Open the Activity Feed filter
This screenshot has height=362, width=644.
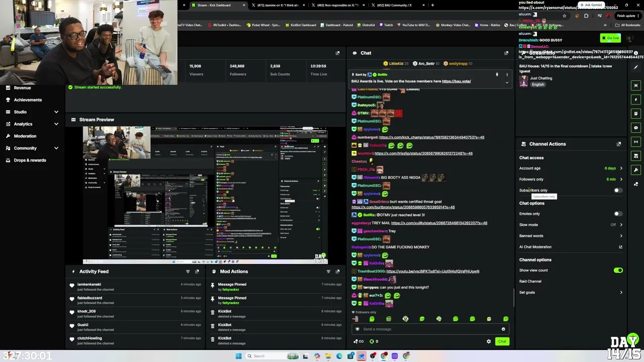(x=188, y=271)
